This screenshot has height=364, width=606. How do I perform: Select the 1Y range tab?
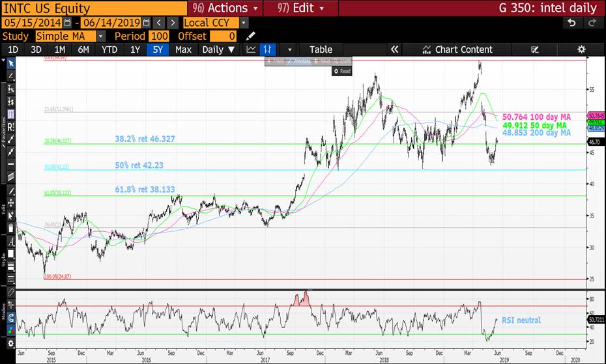135,49
